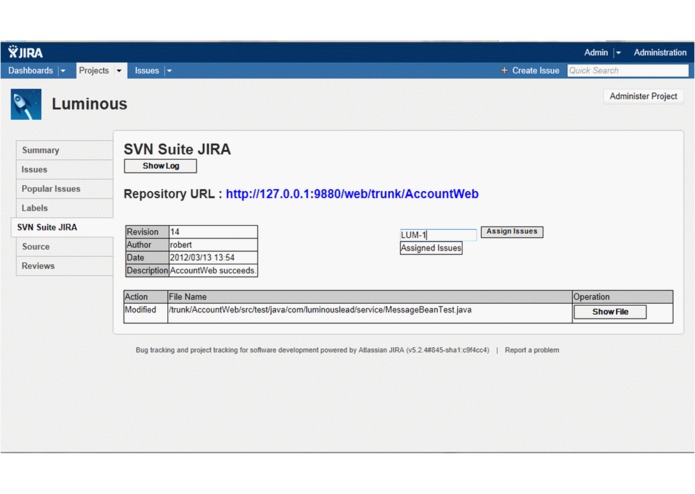The width and height of the screenshot is (695, 494).
Task: Click the Administer Project button
Action: 643,96
